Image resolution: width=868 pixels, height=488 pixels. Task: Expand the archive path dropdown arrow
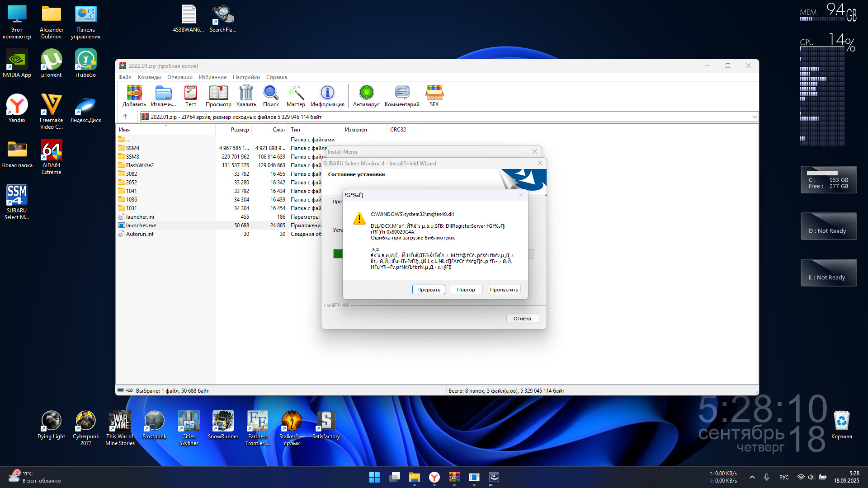tap(754, 117)
